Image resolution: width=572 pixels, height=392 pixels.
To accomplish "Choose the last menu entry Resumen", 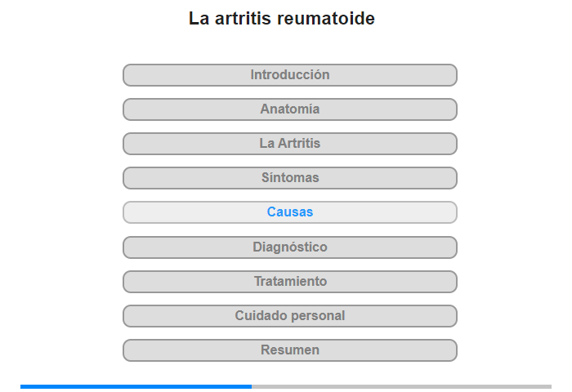I will [289, 350].
